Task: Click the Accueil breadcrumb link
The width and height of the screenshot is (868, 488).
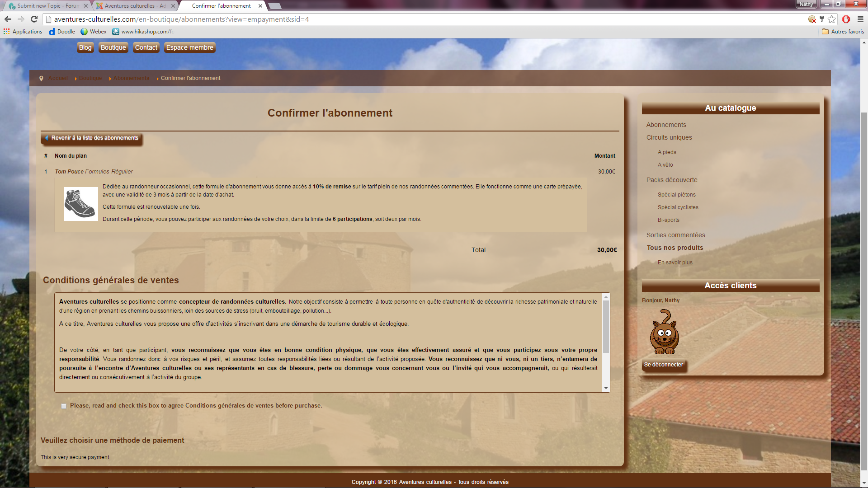Action: [x=58, y=78]
